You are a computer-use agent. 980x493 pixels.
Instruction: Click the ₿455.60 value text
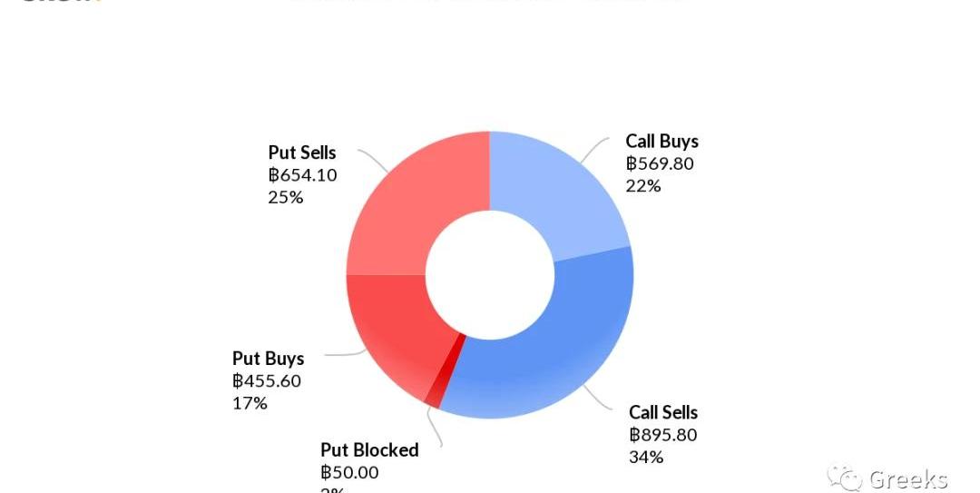pyautogui.click(x=267, y=380)
